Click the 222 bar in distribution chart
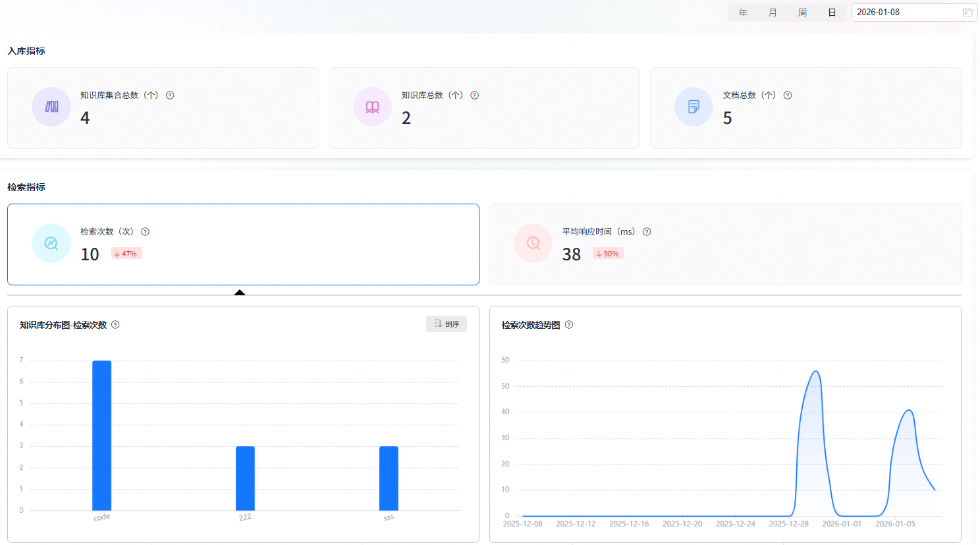The width and height of the screenshot is (980, 545). coord(245,478)
